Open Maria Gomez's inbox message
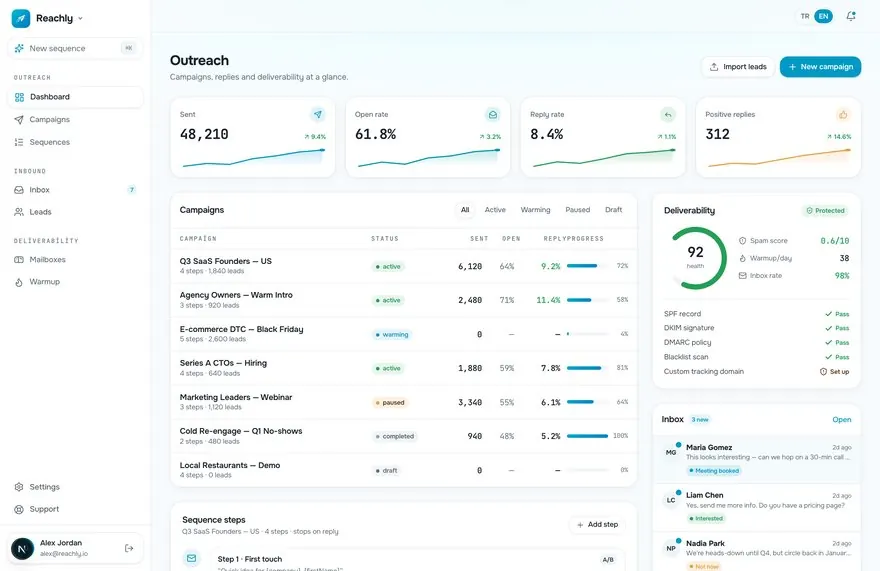The width and height of the screenshot is (880, 571). coord(757,459)
